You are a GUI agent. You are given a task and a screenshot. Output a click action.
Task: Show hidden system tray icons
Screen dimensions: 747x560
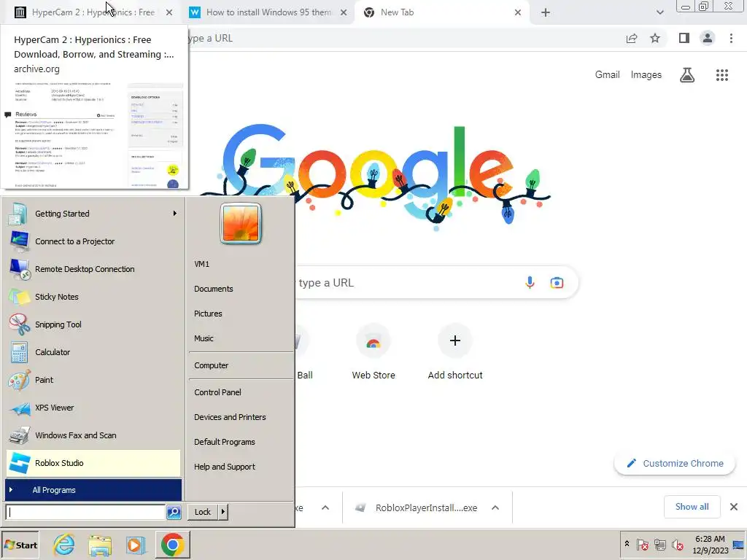[627, 544]
